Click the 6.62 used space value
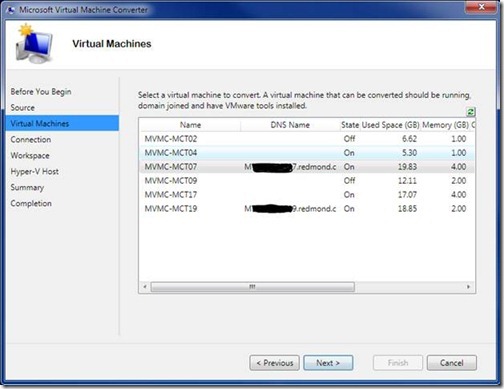Viewport: 504px width, 389px height. (409, 139)
